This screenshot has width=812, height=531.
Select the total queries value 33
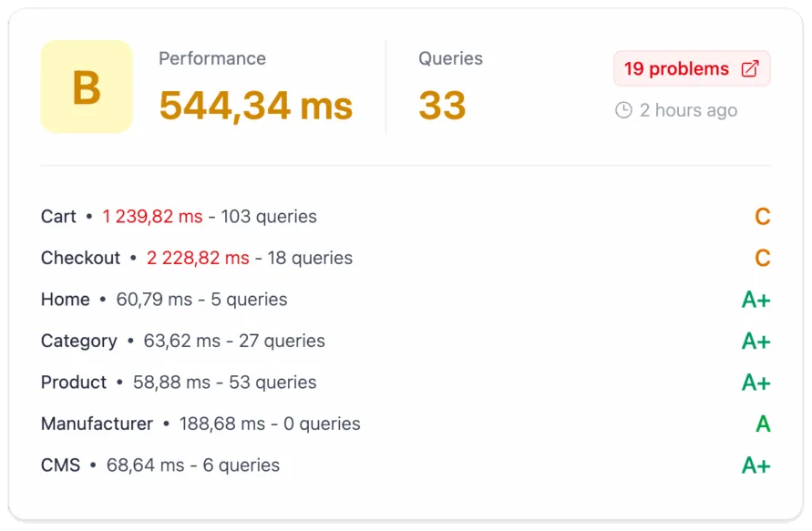click(x=442, y=106)
